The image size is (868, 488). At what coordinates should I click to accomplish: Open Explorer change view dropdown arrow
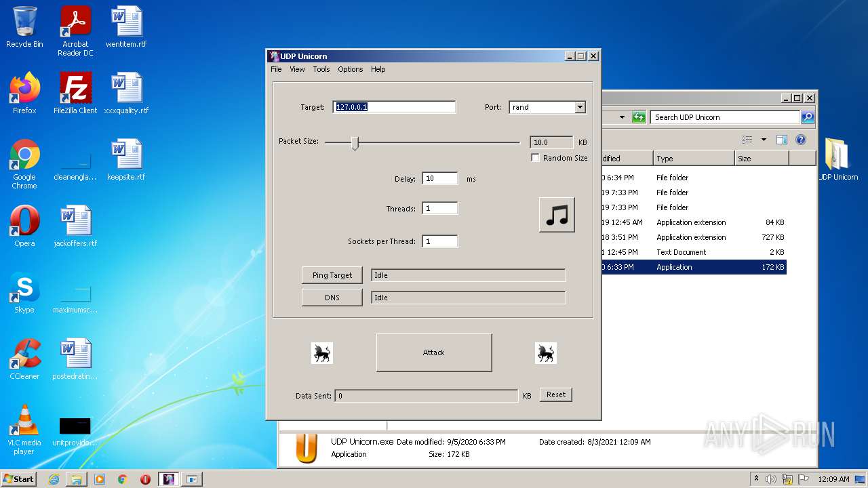764,140
